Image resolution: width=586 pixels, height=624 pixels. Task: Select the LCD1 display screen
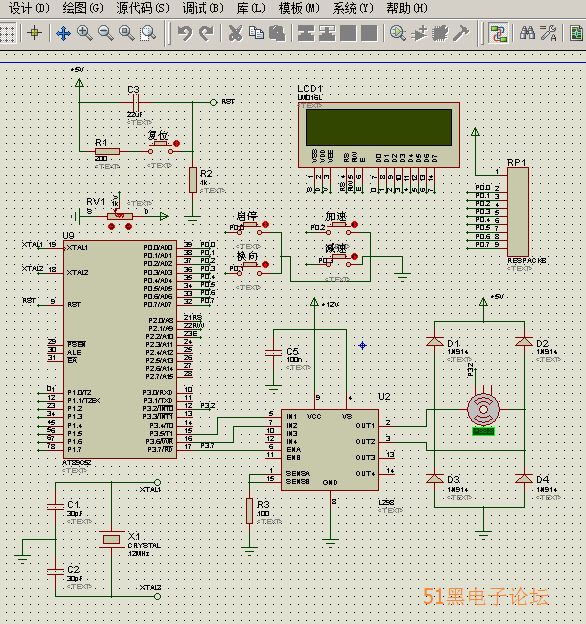click(379, 127)
